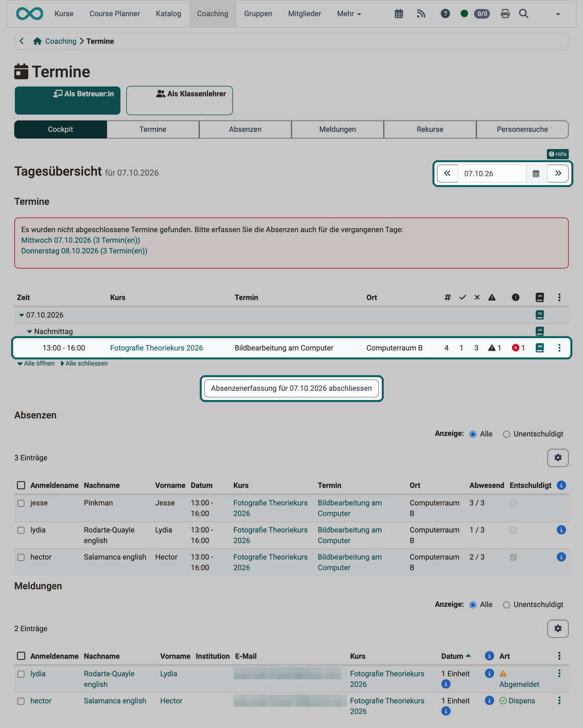The width and height of the screenshot is (583, 728).
Task: Open Absenzen table settings gear
Action: (x=558, y=458)
